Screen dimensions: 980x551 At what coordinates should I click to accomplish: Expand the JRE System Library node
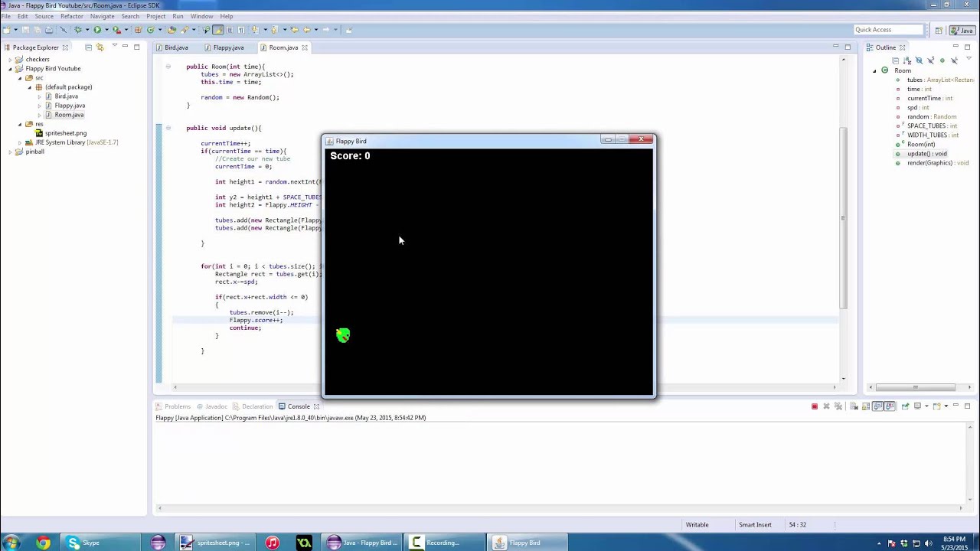[x=20, y=142]
